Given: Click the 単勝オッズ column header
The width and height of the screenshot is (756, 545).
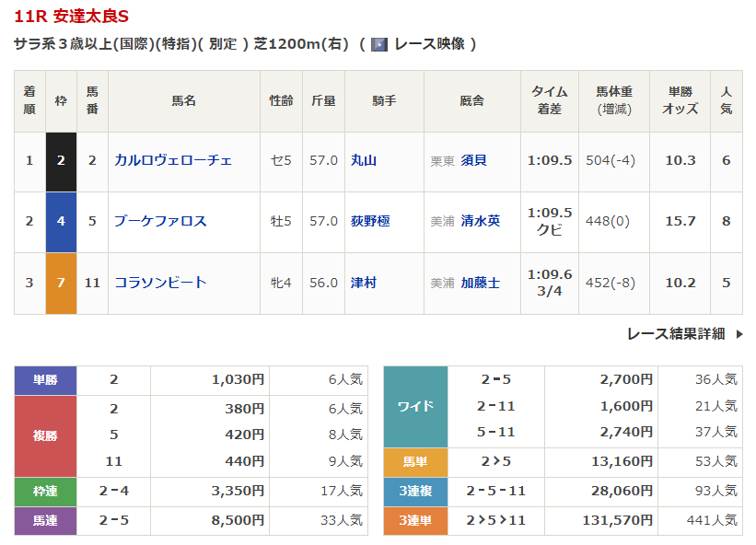Looking at the screenshot, I should [x=680, y=100].
